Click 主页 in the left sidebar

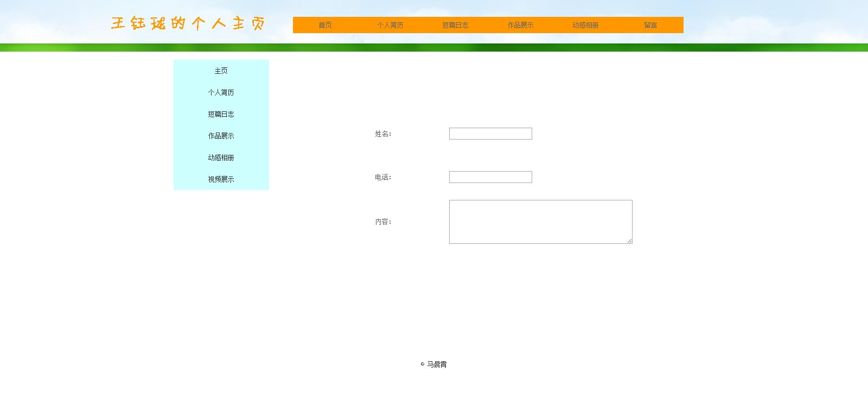(221, 71)
